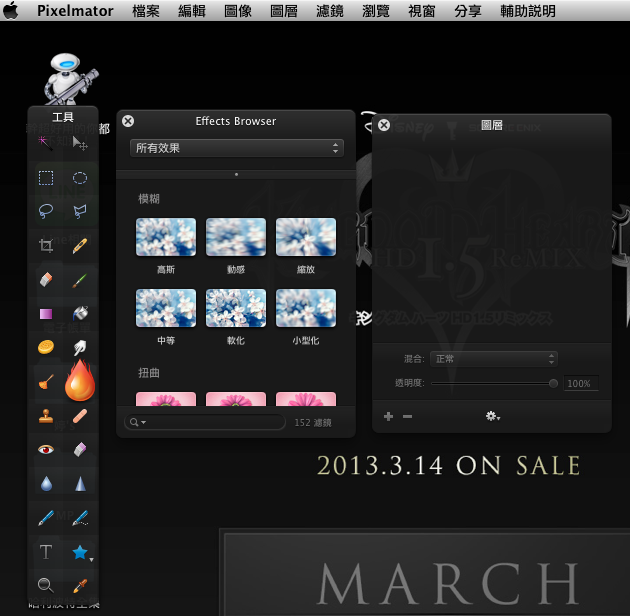
Task: Open the 分享 menu
Action: [468, 10]
